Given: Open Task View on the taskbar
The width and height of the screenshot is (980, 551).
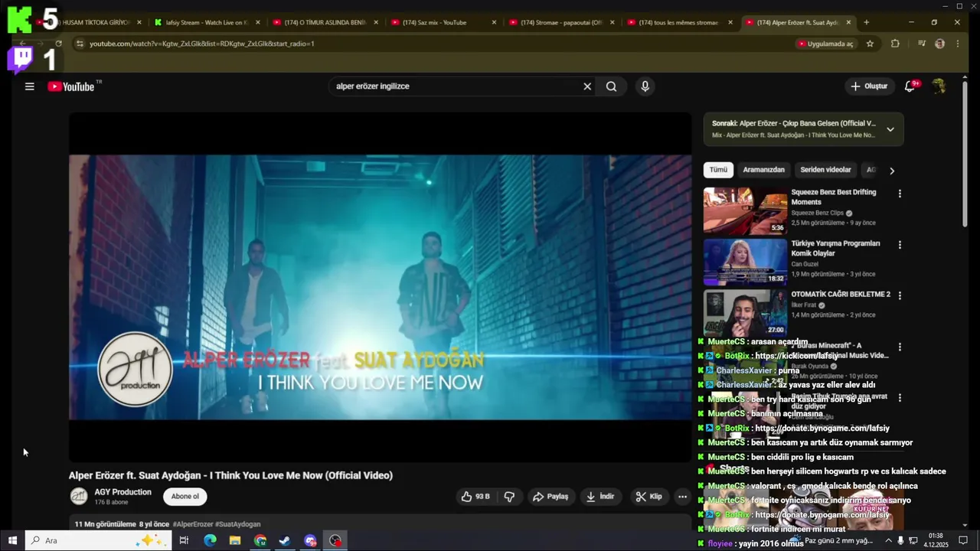Looking at the screenshot, I should point(184,540).
